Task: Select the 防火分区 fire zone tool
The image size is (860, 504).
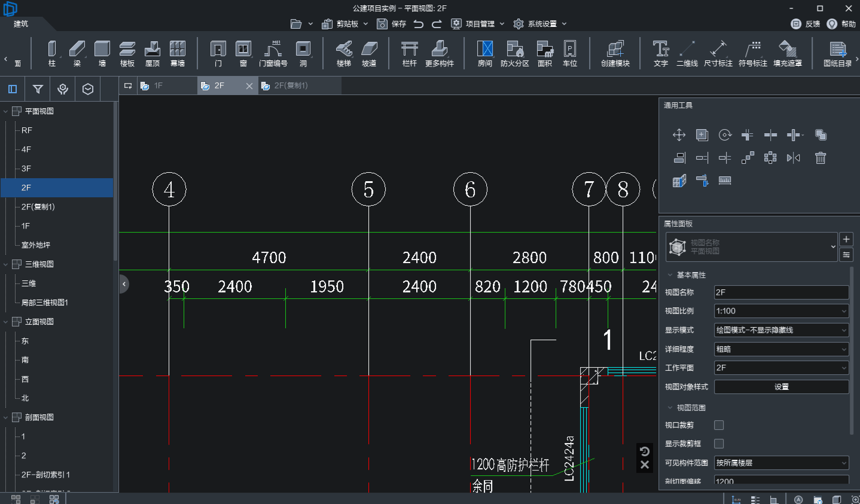Action: [515, 54]
